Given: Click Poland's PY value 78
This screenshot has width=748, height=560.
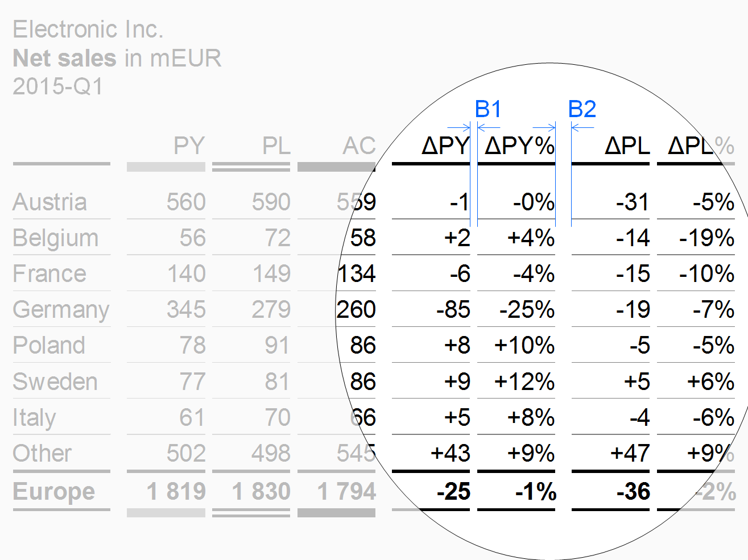Looking at the screenshot, I should (x=192, y=346).
